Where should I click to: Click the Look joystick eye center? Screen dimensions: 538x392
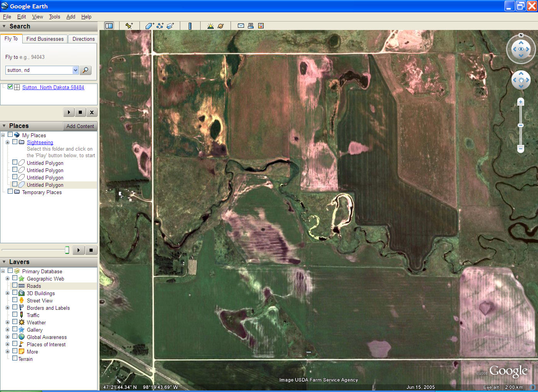[x=521, y=49]
